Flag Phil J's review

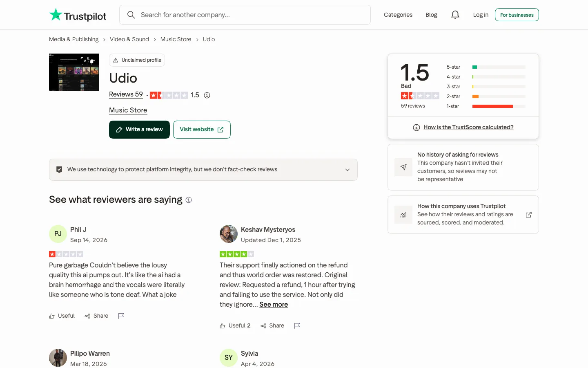pyautogui.click(x=121, y=316)
